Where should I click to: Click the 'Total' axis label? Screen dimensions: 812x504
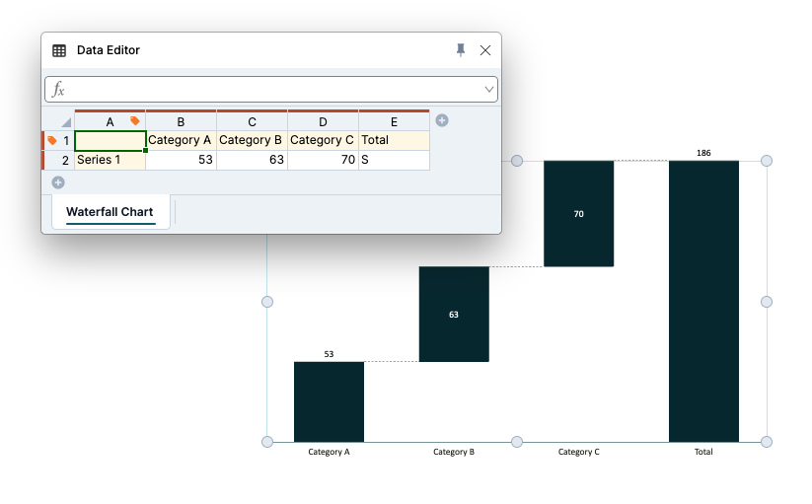tap(703, 452)
